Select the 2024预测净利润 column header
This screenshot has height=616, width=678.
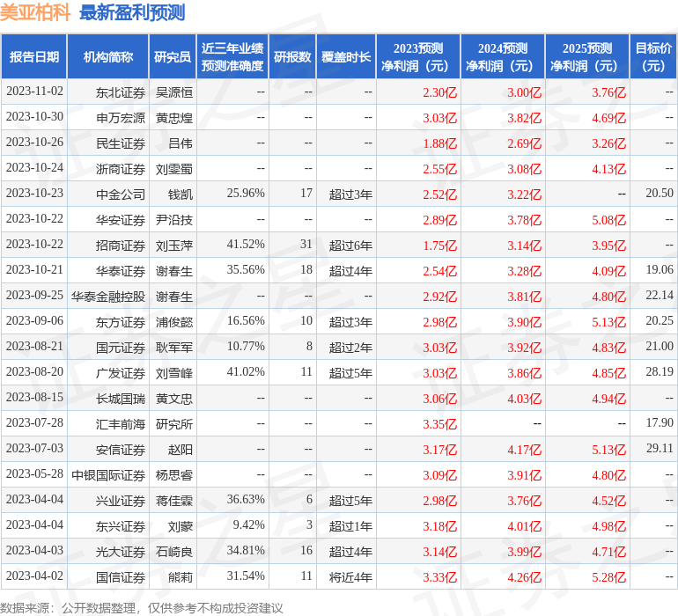(503, 56)
